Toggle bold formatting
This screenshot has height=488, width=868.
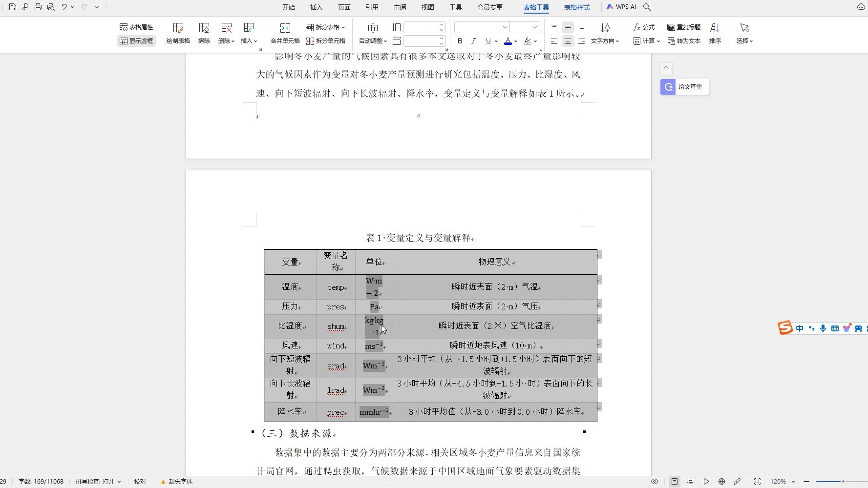460,41
